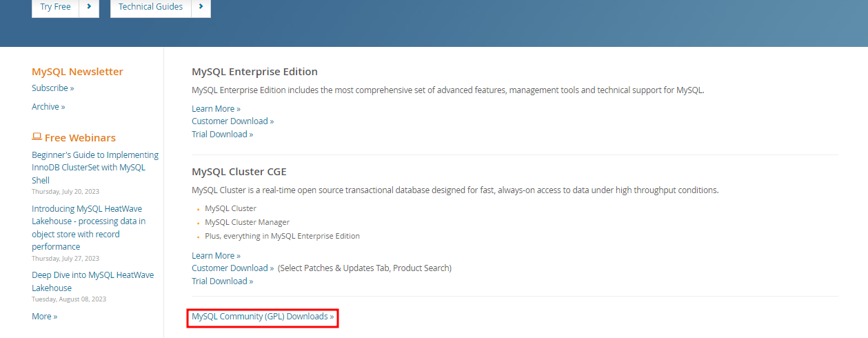This screenshot has height=338, width=868.
Task: Click the 'MySQL Cluster' bullet item
Action: click(230, 208)
